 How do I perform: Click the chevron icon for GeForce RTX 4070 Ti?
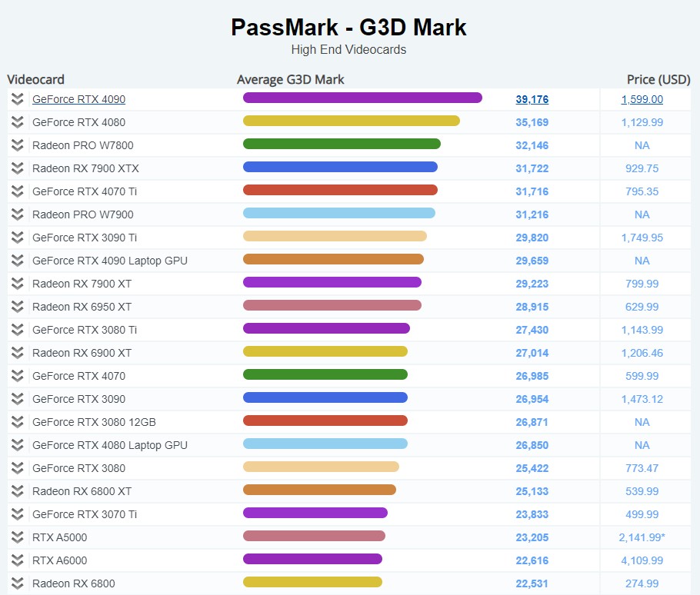17,191
